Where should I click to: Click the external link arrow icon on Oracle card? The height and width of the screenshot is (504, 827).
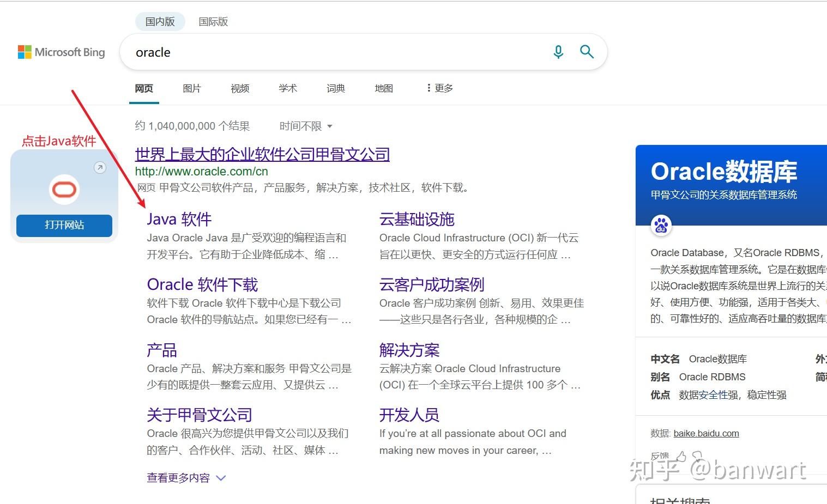(100, 168)
